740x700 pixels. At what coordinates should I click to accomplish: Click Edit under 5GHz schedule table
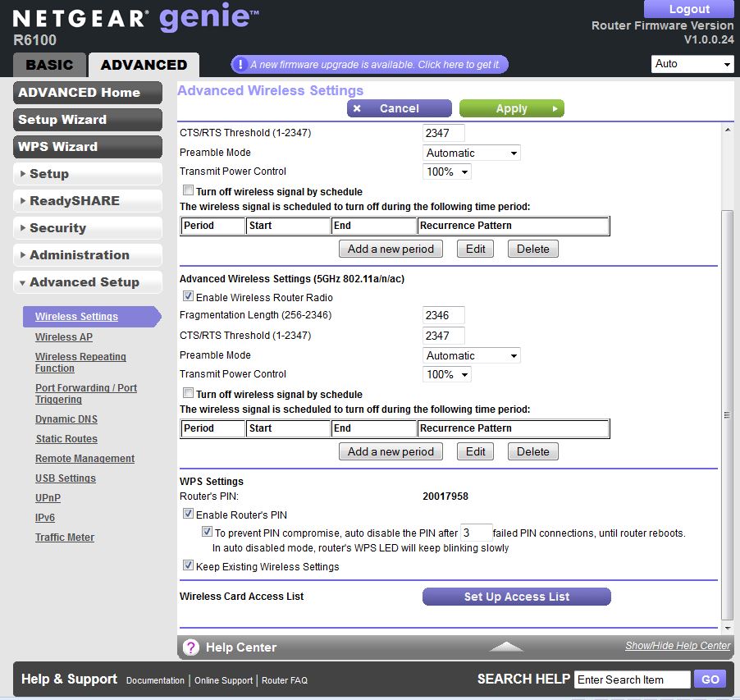[475, 451]
